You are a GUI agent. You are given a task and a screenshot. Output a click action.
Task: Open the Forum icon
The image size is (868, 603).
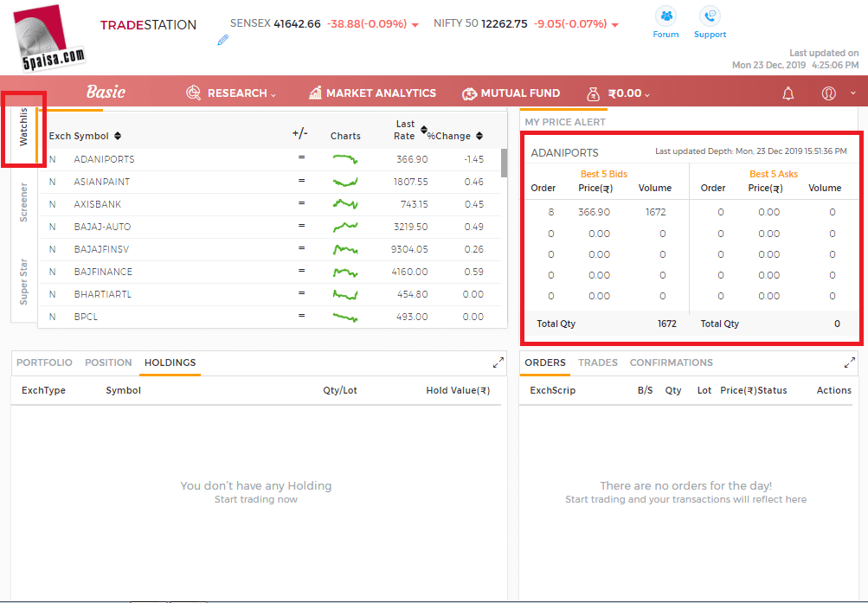tap(666, 16)
